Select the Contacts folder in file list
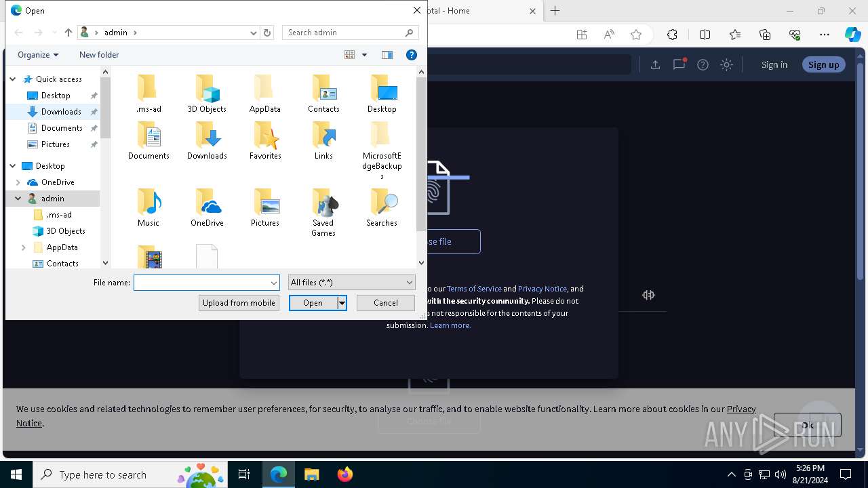 click(x=323, y=94)
